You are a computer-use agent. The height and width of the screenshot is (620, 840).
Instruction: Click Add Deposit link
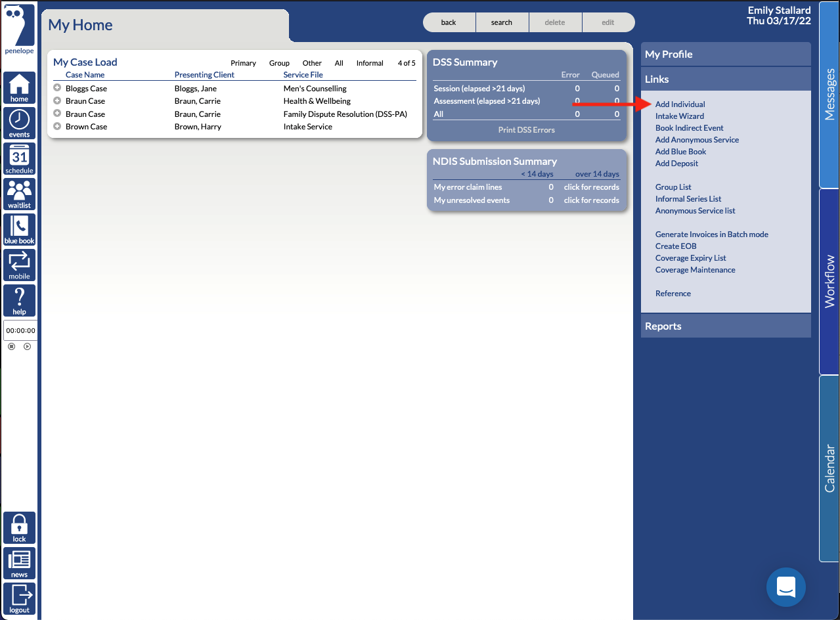point(676,164)
